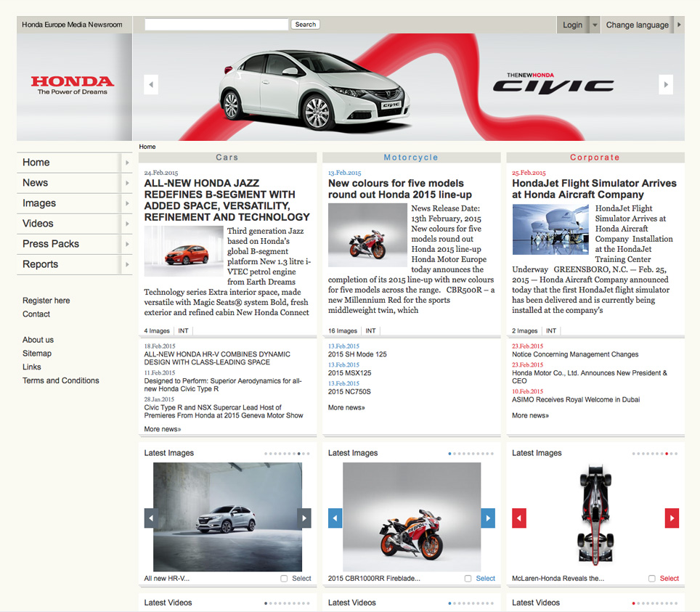Click the Search button

[306, 25]
